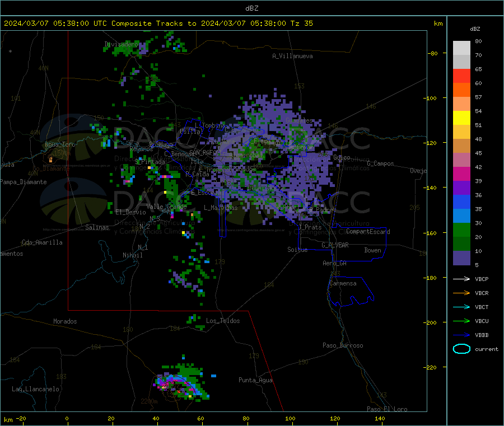Click the 'CompartEscard' map label
The width and height of the screenshot is (504, 426).
coord(368,232)
